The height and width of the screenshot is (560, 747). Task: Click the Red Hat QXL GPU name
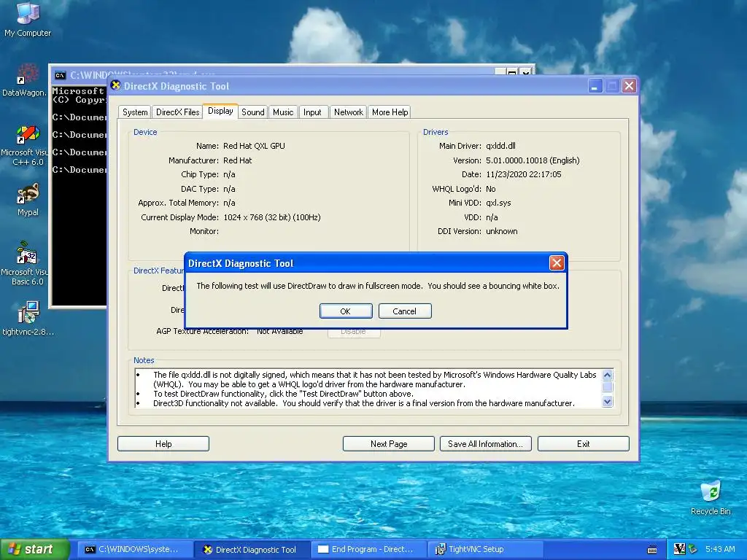254,146
